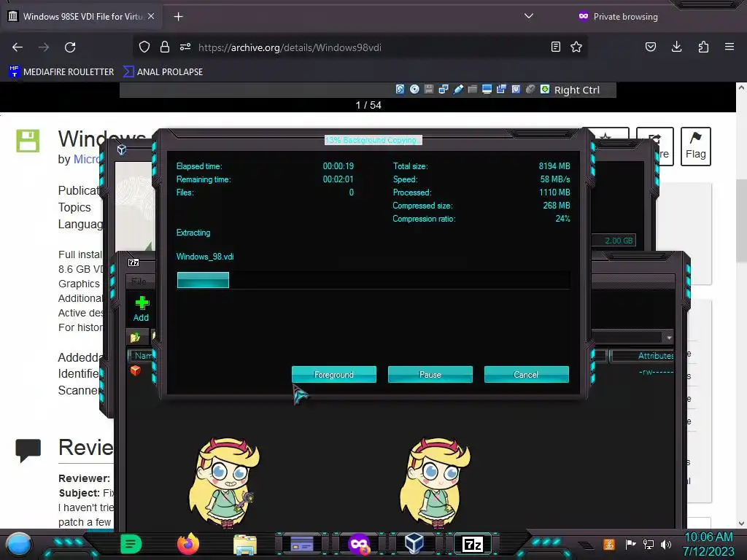This screenshot has width=747, height=560.
Task: Click the tracking protection shield icon
Action: pos(144,47)
